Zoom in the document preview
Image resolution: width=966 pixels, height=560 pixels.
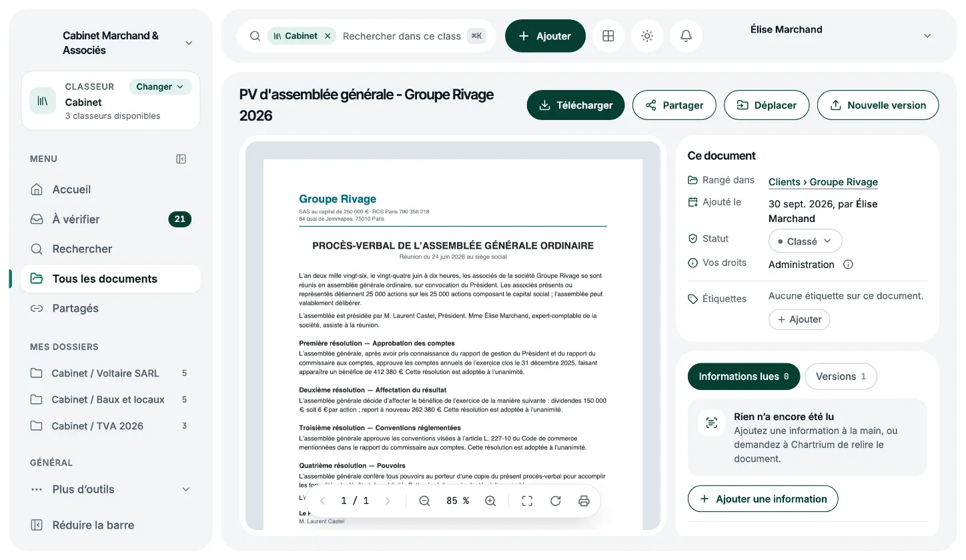490,501
